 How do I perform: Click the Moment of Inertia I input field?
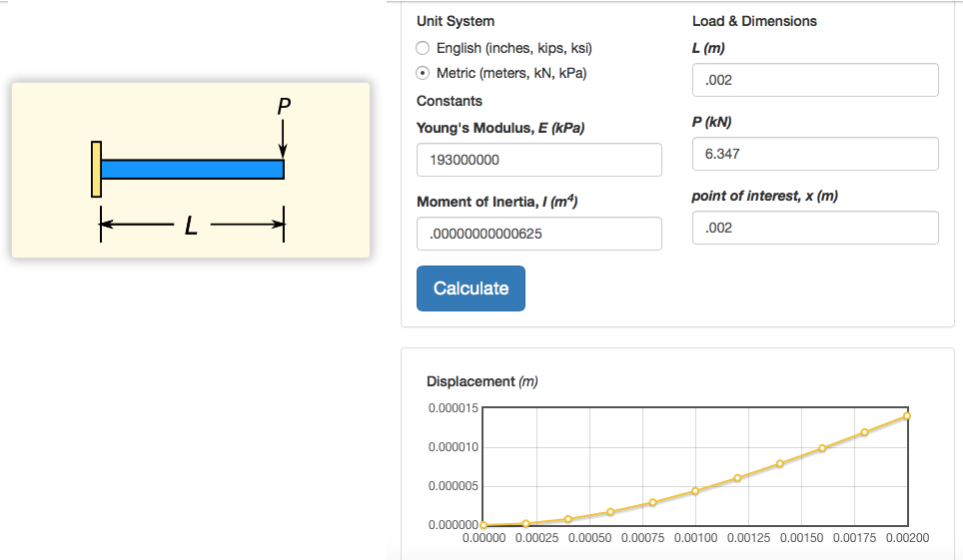click(539, 234)
